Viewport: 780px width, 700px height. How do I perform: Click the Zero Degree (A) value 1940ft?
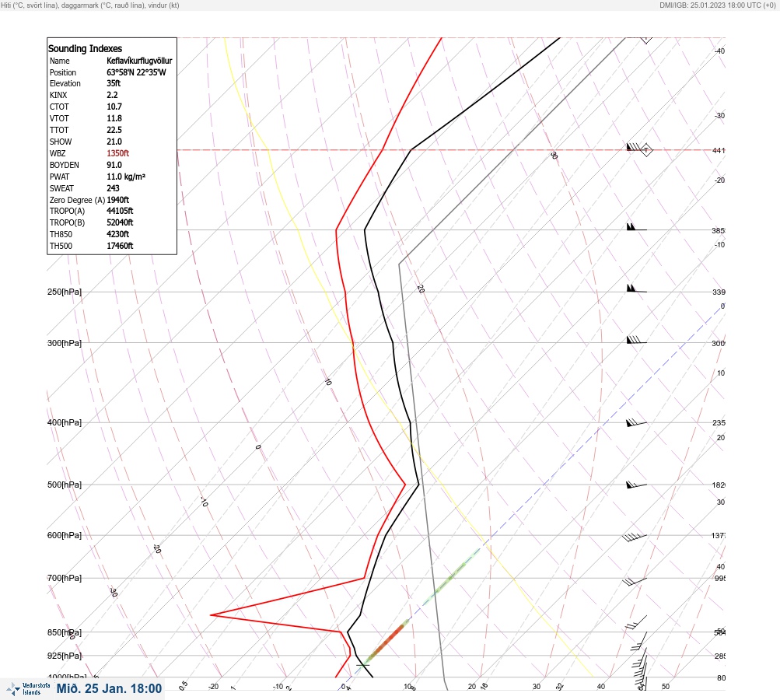pos(118,200)
